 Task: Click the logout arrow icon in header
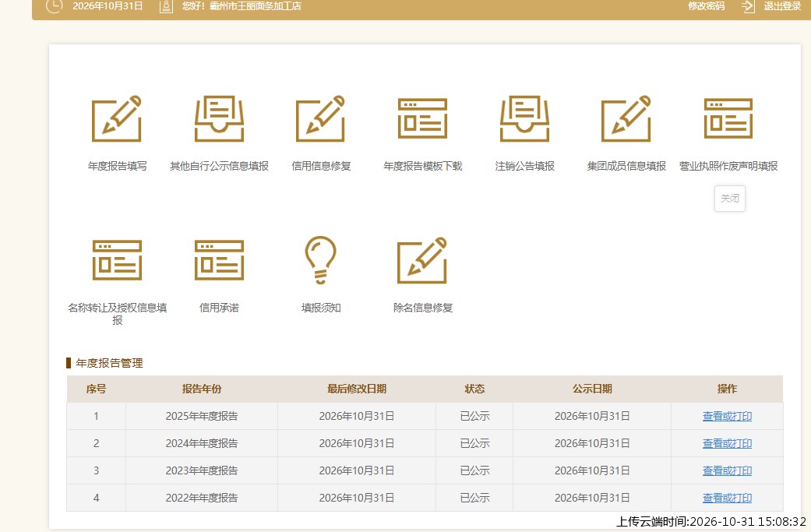pos(748,6)
